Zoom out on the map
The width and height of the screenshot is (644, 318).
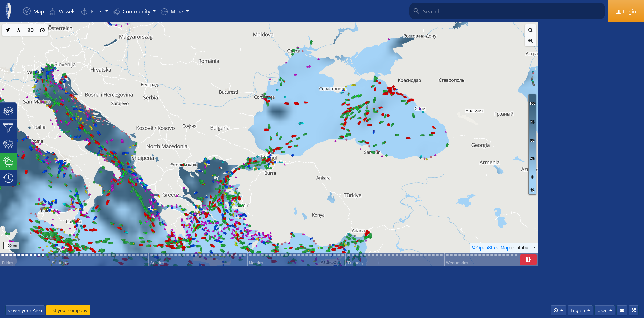coord(530,41)
